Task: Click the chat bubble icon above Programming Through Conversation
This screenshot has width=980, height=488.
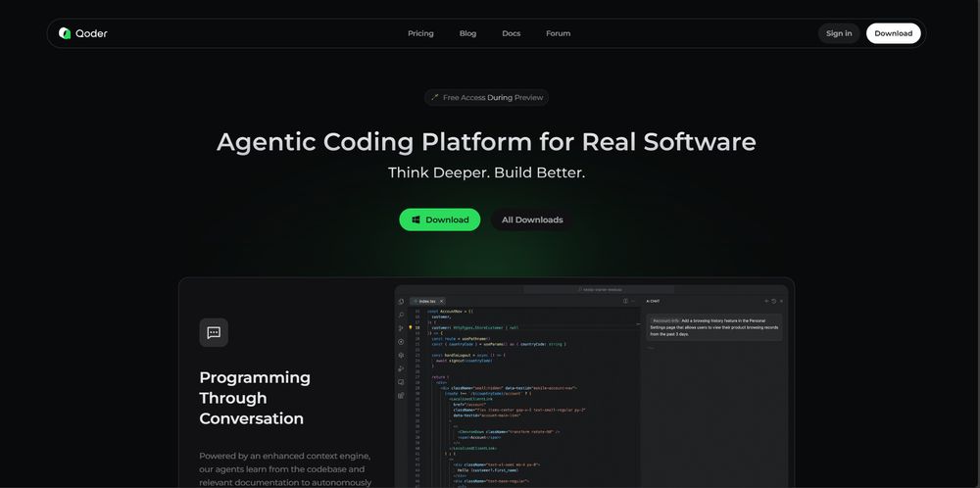Action: point(214,332)
